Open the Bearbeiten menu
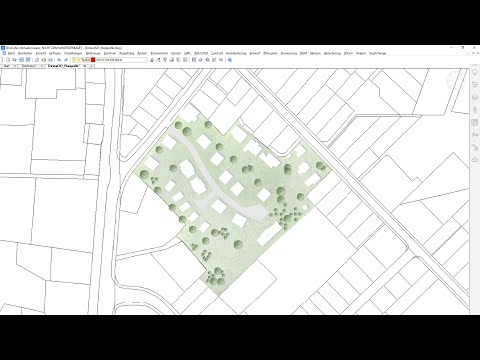This screenshot has height=360, width=480. tap(25, 53)
